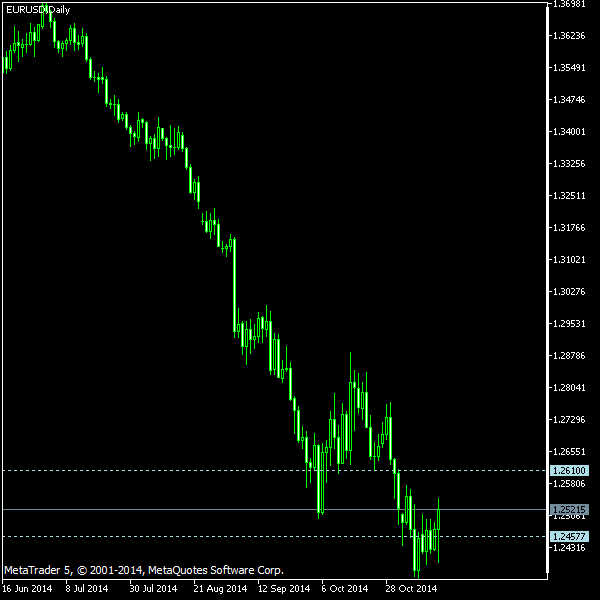Click the 1.30276 price scale value
This screenshot has height=600, width=600.
569,292
